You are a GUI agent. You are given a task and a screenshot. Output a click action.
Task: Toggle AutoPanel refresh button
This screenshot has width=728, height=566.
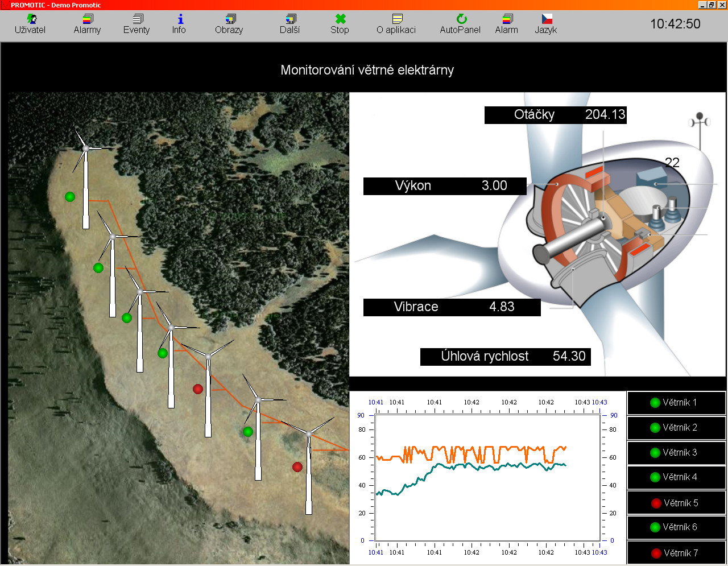tap(460, 24)
